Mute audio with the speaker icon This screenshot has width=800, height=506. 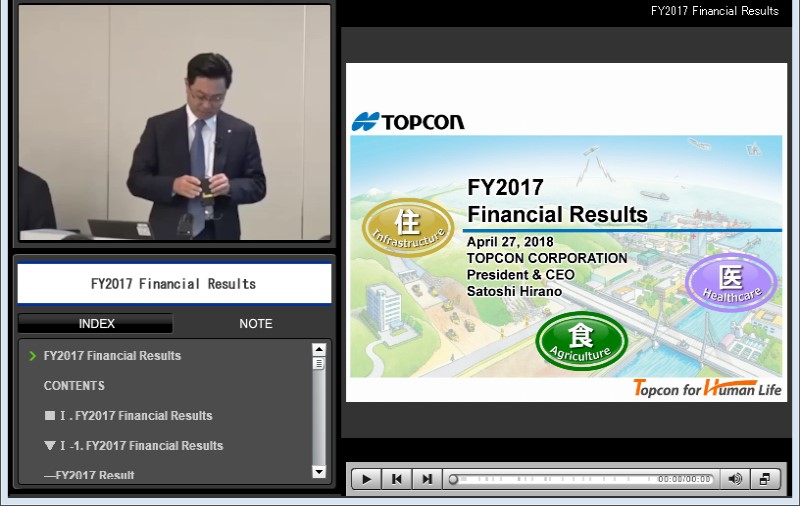tap(735, 479)
